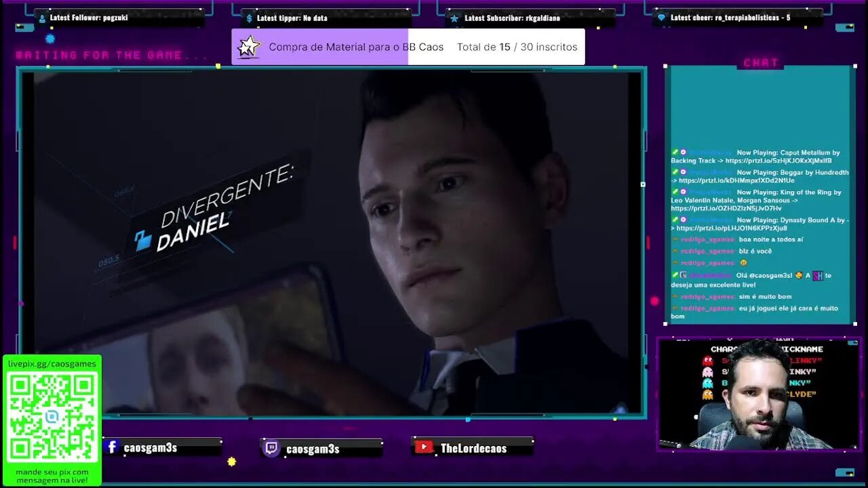
Task: Click the livepix.gg/caosgames address above QR code
Action: [x=52, y=364]
